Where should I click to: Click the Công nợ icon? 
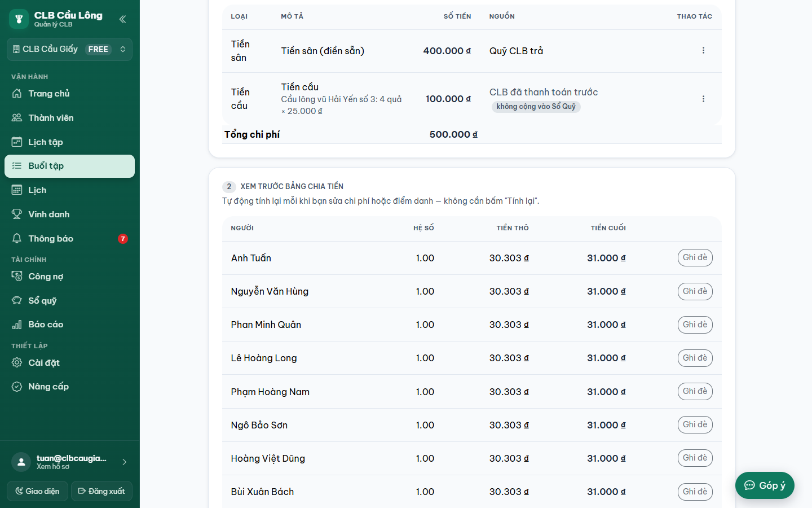click(x=17, y=277)
